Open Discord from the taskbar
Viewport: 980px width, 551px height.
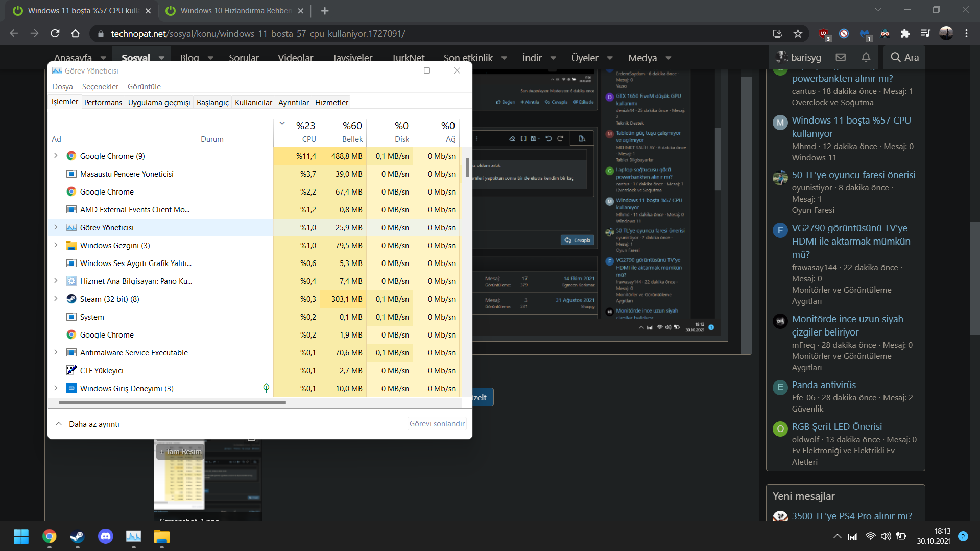pos(106,536)
